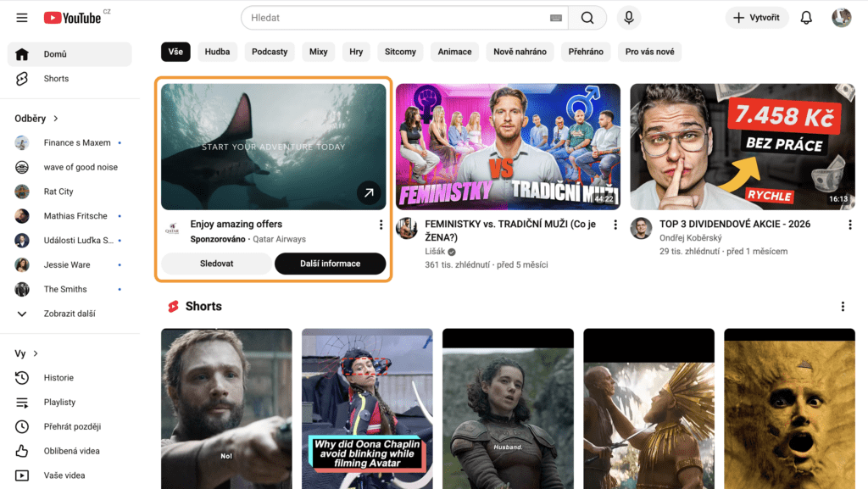The image size is (868, 489).
Task: Open the notifications bell
Action: (x=806, y=18)
